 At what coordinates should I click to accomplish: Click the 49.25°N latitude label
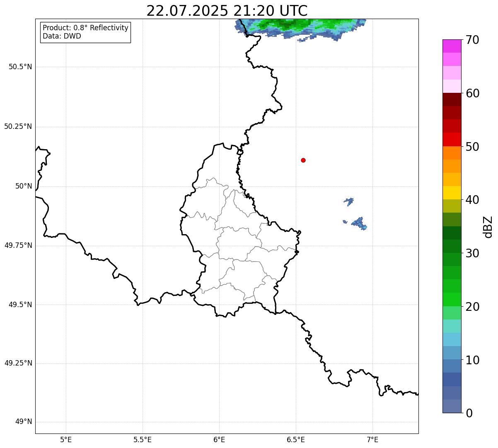18,363
